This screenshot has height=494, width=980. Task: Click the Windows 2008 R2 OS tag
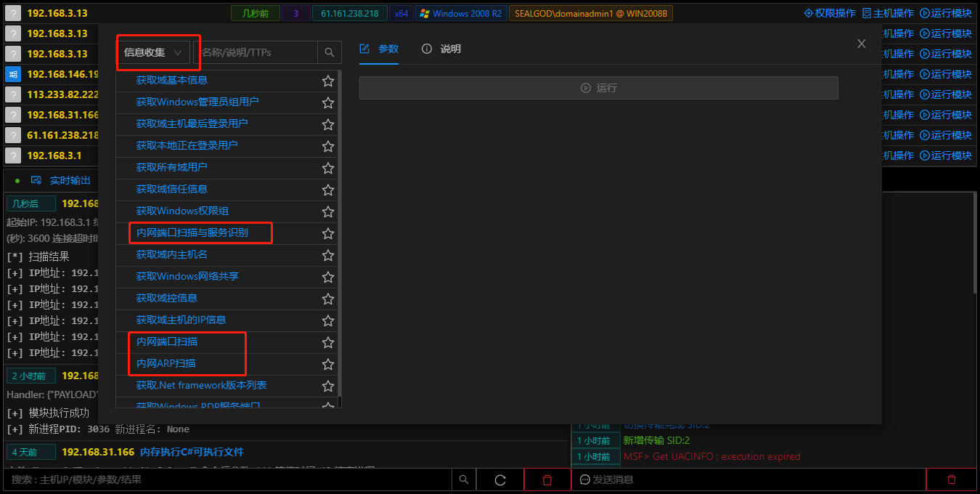click(461, 13)
